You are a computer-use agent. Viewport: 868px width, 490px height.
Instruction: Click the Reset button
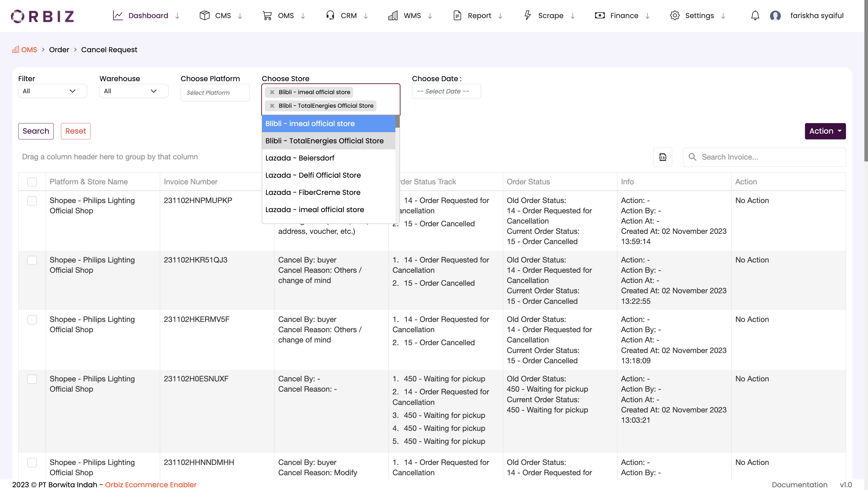point(75,131)
